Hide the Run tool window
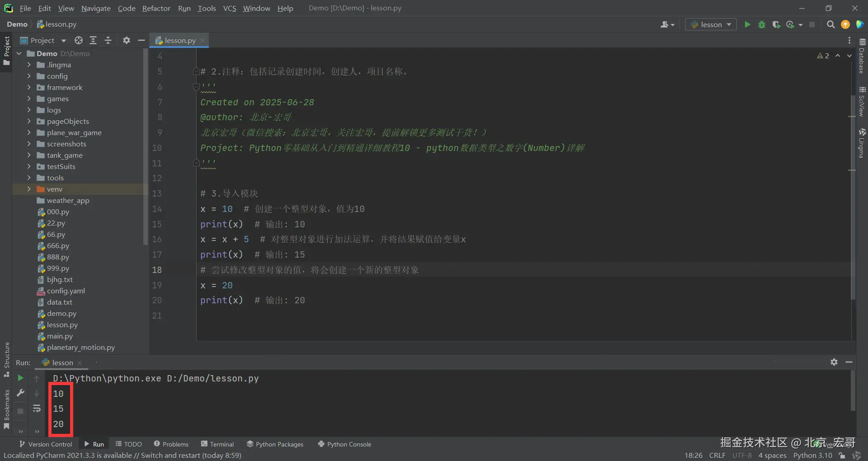The width and height of the screenshot is (868, 461). (849, 362)
